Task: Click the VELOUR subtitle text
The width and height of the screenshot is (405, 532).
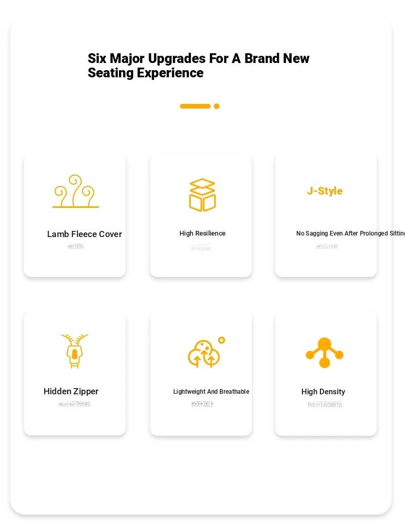Action: (76, 247)
